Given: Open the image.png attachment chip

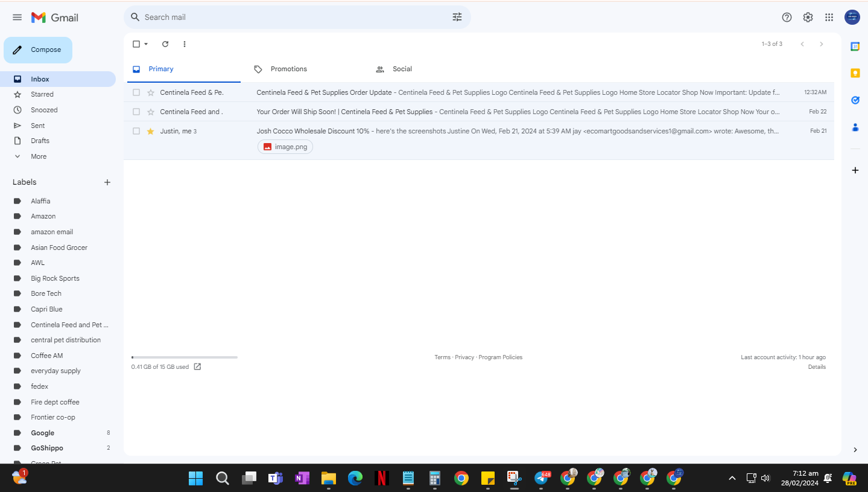Looking at the screenshot, I should (285, 147).
